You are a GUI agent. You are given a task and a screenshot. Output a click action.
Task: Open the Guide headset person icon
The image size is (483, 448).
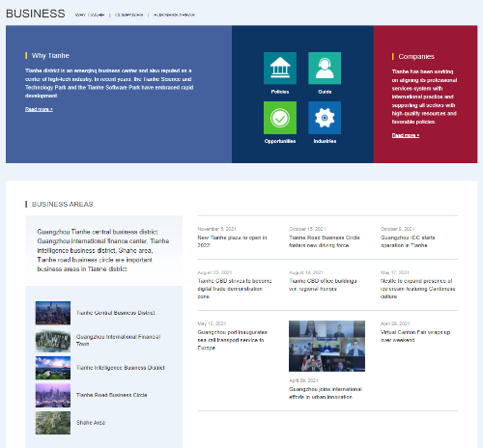pos(325,69)
